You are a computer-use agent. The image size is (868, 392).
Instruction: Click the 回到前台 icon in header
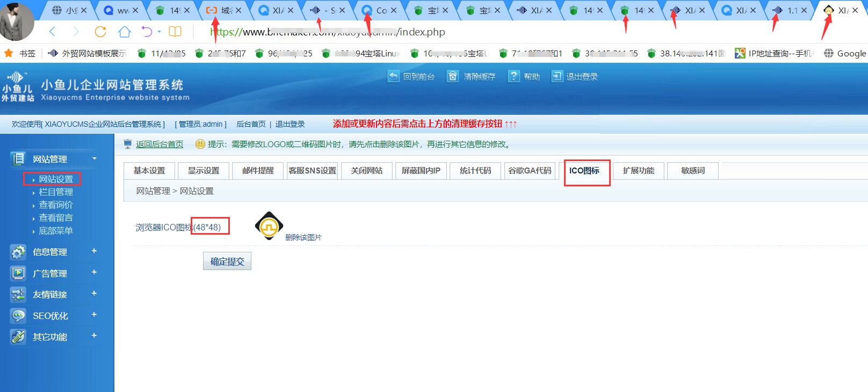click(x=393, y=76)
